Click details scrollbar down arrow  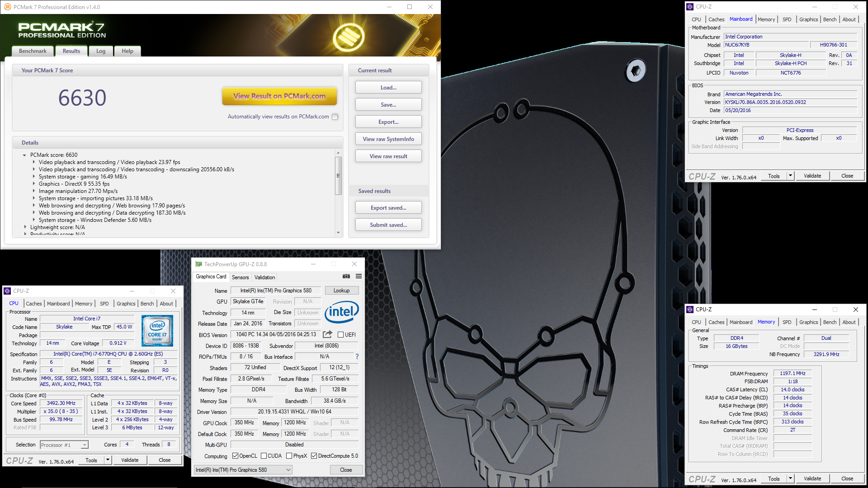pos(338,233)
